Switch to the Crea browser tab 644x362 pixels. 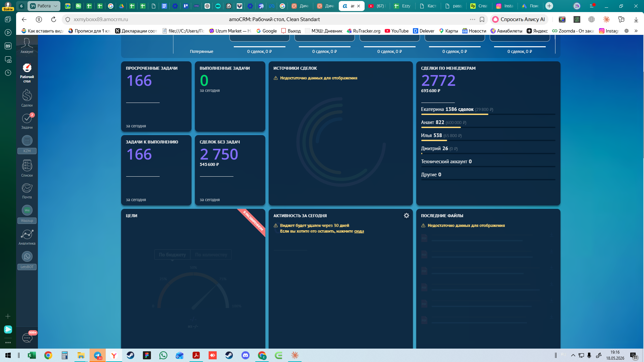(479, 6)
